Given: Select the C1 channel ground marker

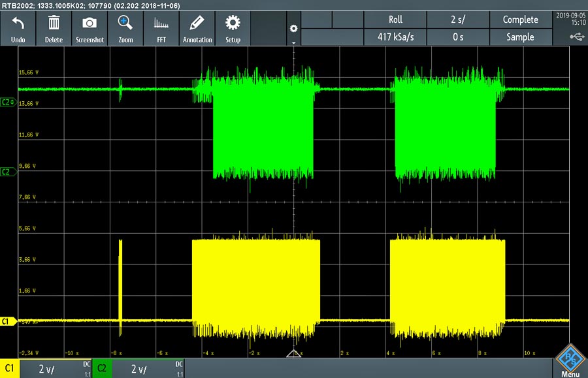Looking at the screenshot, I should tap(8, 321).
